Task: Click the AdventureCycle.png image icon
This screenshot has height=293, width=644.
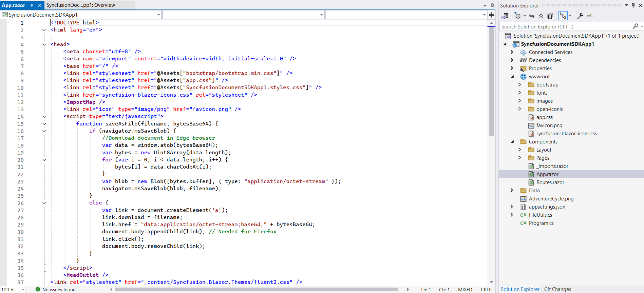Action: 523,199
